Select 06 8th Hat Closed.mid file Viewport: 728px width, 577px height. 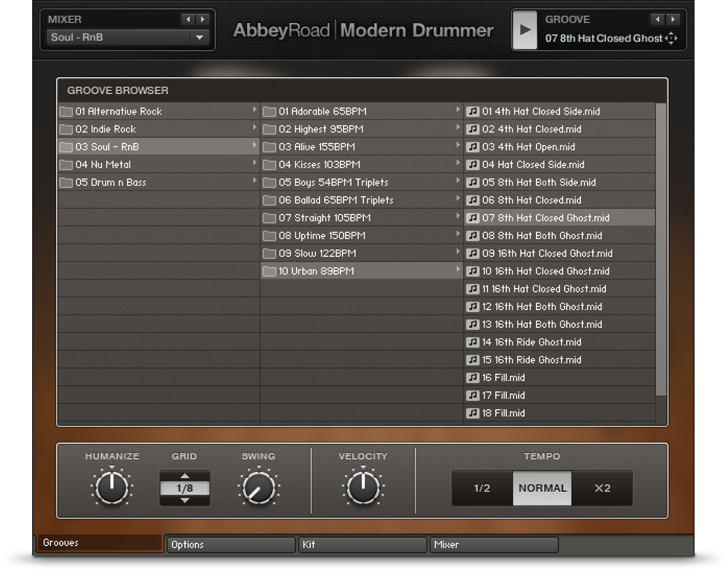coord(559,200)
